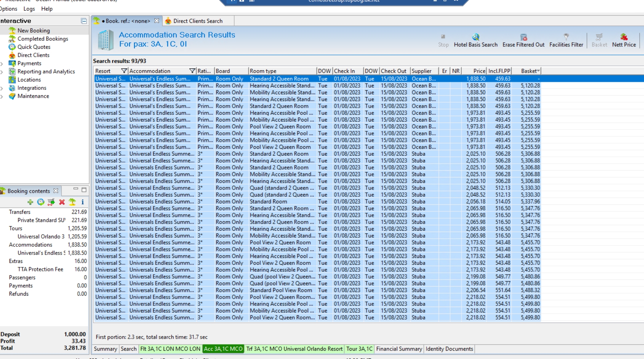Go to the Identity Documents tab
This screenshot has width=644, height=359.
click(449, 349)
